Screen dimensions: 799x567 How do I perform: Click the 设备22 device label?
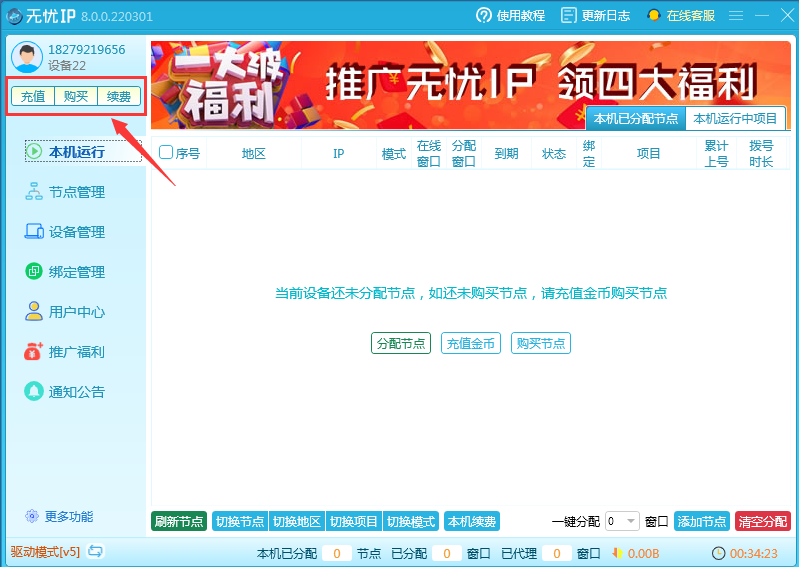click(x=67, y=66)
